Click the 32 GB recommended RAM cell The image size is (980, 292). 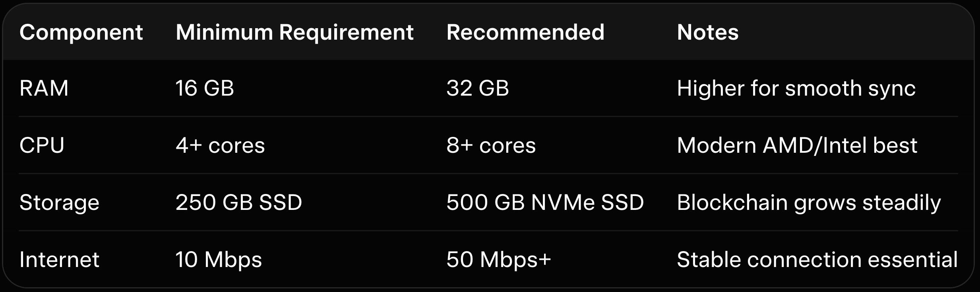(x=477, y=88)
